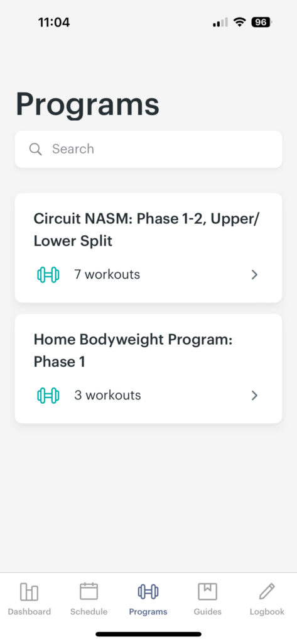Open the Schedule calendar icon
The height and width of the screenshot is (644, 297).
coord(89,591)
